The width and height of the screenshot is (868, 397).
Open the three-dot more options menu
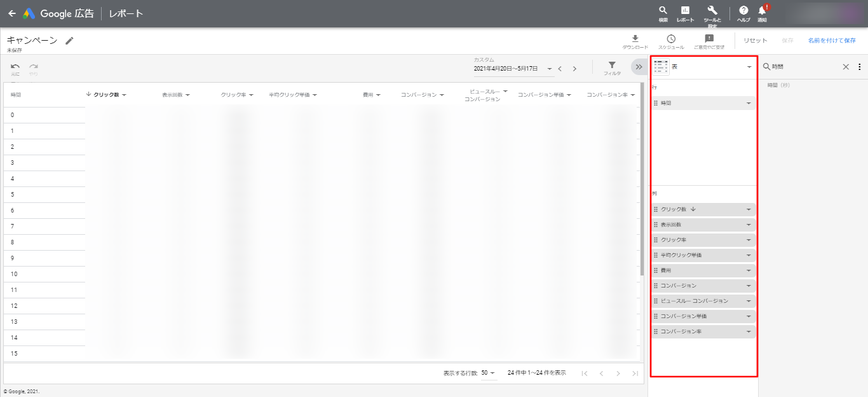pos(860,67)
